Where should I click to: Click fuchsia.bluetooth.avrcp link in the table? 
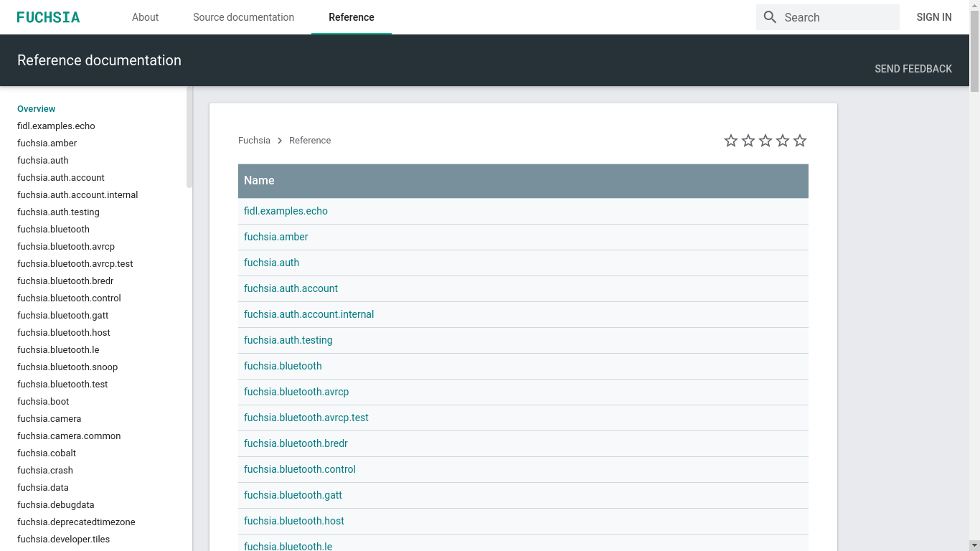pos(296,392)
